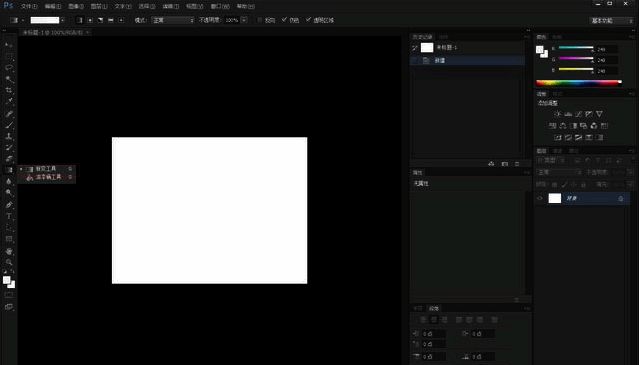Set history brush source on 未标题-1 snapshot
This screenshot has width=639, height=365.
click(414, 48)
